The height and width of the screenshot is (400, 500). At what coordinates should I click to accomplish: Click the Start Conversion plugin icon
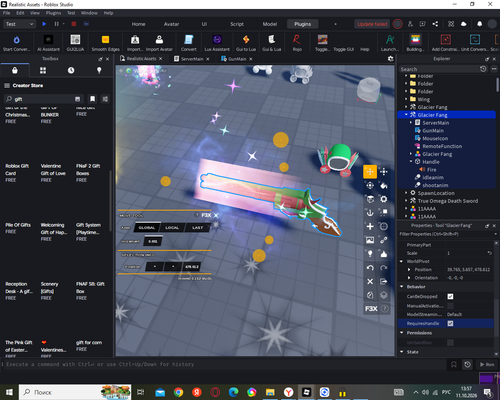16,43
